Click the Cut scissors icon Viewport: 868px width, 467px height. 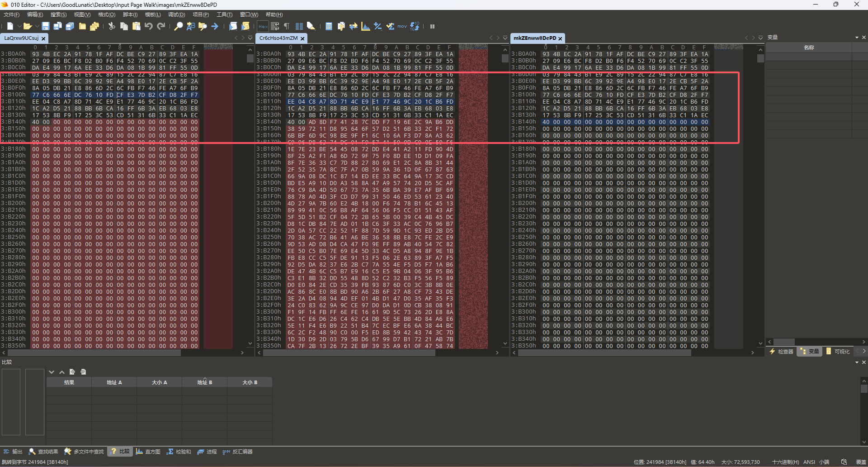[112, 26]
